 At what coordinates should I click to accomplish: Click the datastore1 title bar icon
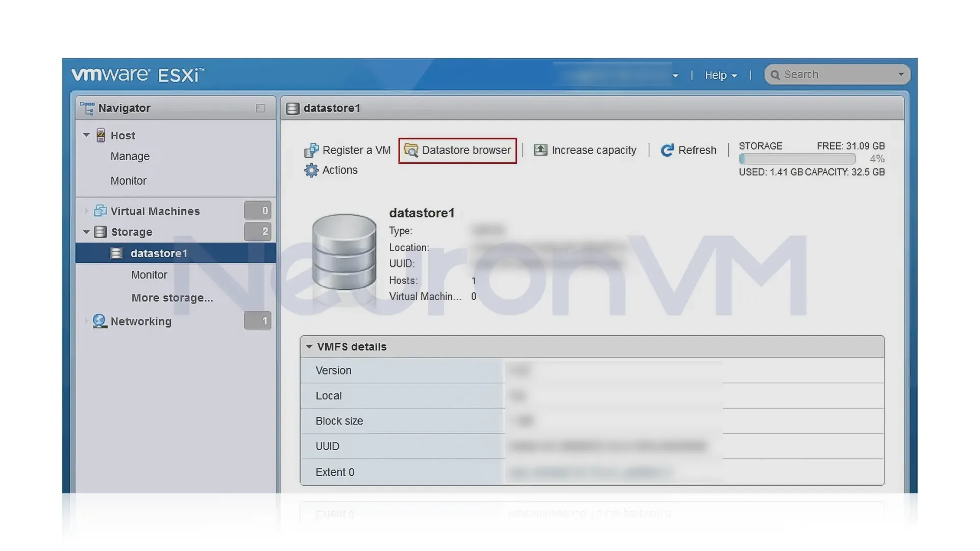click(292, 108)
